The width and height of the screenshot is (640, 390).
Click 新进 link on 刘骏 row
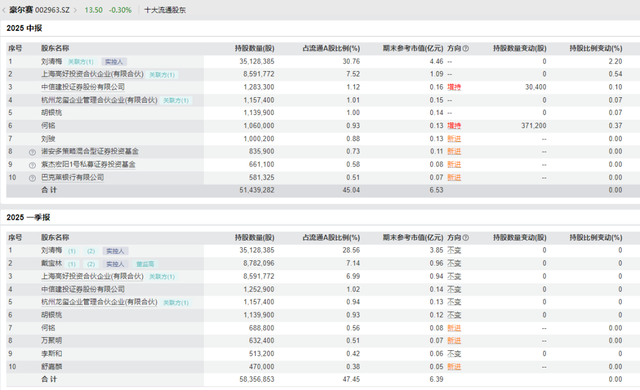[x=454, y=139]
